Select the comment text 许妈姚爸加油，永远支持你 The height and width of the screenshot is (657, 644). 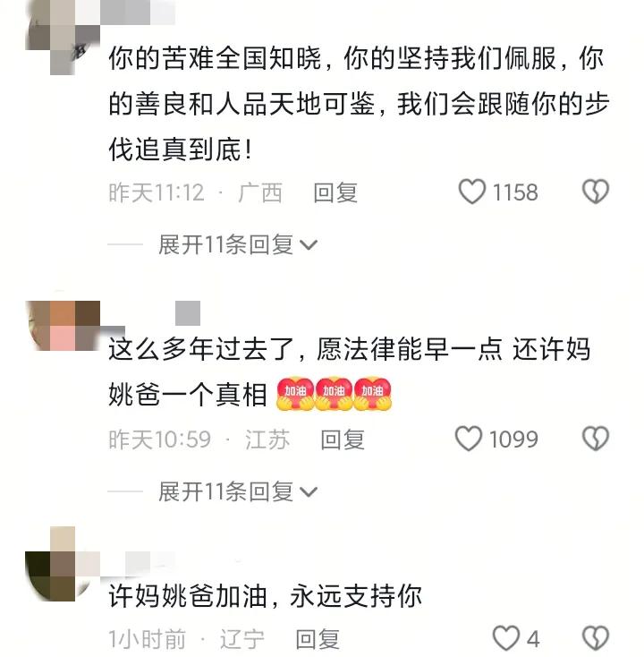[x=265, y=596]
